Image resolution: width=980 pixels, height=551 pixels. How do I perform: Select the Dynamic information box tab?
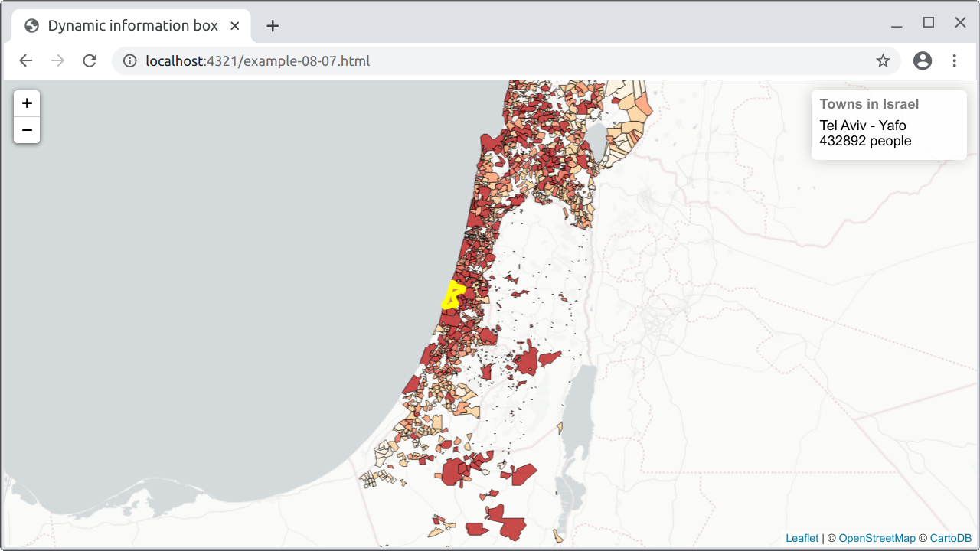[x=132, y=26]
